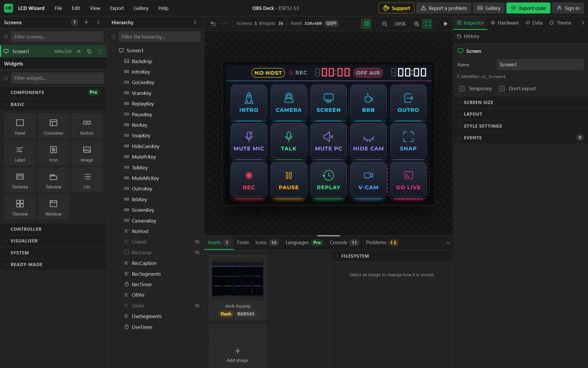This screenshot has width=588, height=368.
Task: Delete Screen1 with trash icon
Action: [x=99, y=51]
